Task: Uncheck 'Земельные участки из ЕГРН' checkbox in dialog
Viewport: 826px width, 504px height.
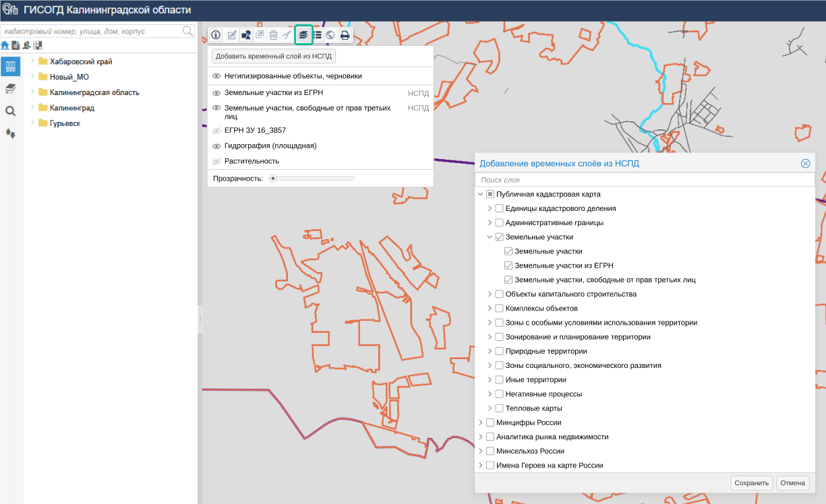Action: (508, 265)
